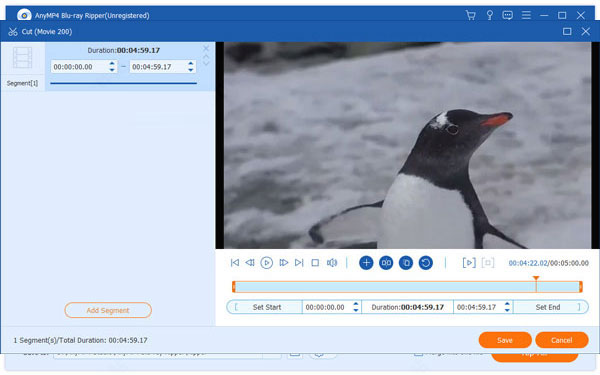Click the right trim handle of timeline

(x=580, y=287)
